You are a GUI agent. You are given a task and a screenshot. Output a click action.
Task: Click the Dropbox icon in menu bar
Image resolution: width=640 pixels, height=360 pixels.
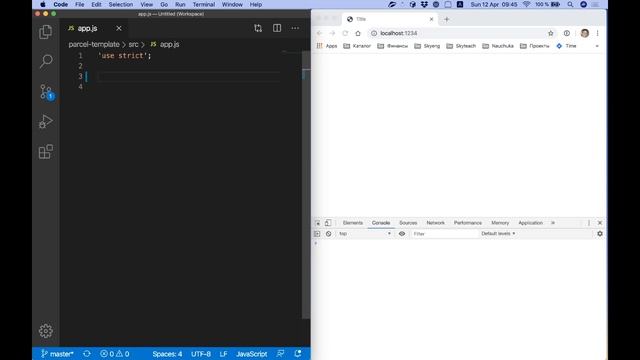point(424,4)
